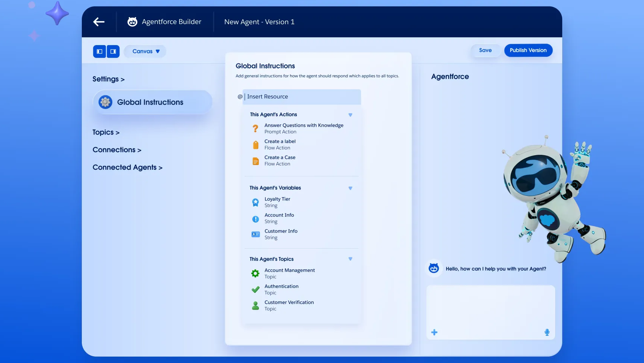Click the Global Instructions gear icon
Screen dimensions: 644x363
(x=105, y=102)
